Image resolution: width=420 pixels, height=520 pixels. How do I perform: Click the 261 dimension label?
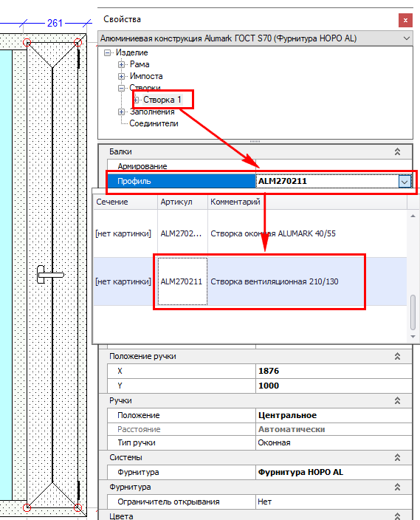tap(55, 23)
